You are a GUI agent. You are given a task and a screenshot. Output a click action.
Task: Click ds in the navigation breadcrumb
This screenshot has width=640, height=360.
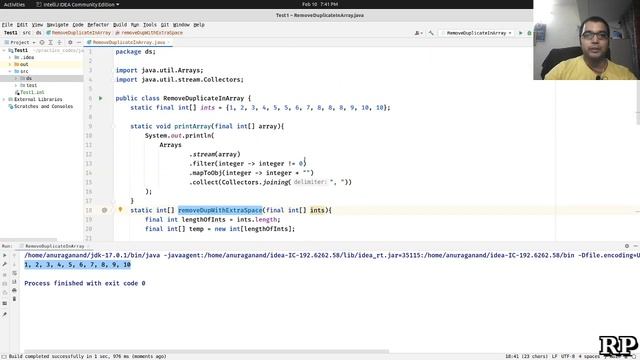click(39, 33)
